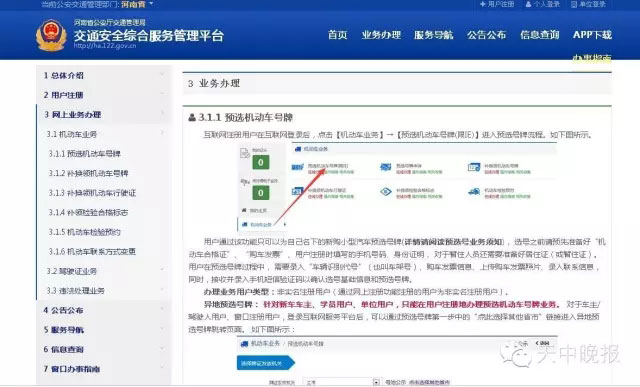Click the 点此选择其他省市 link

click(429, 383)
